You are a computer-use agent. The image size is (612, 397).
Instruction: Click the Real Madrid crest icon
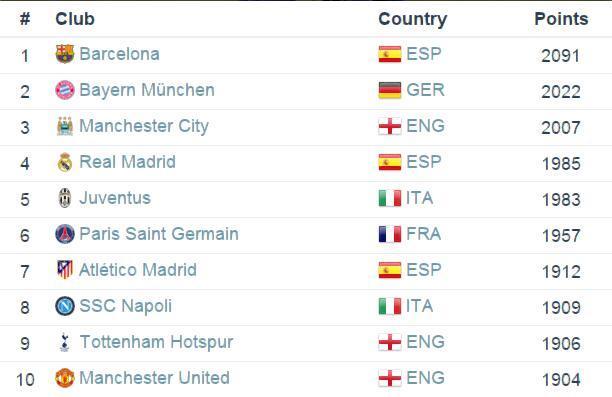tap(65, 162)
